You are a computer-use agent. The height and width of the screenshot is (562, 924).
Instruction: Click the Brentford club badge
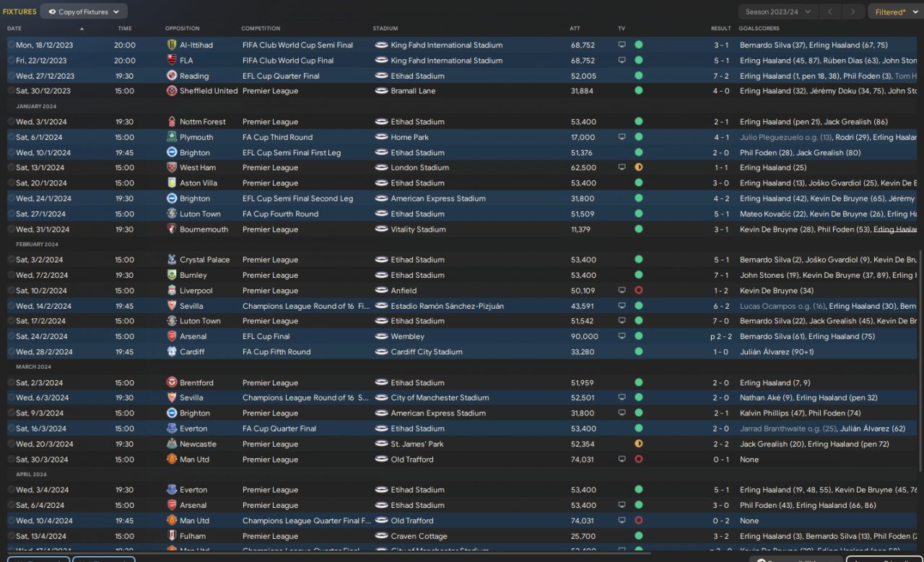pyautogui.click(x=172, y=383)
